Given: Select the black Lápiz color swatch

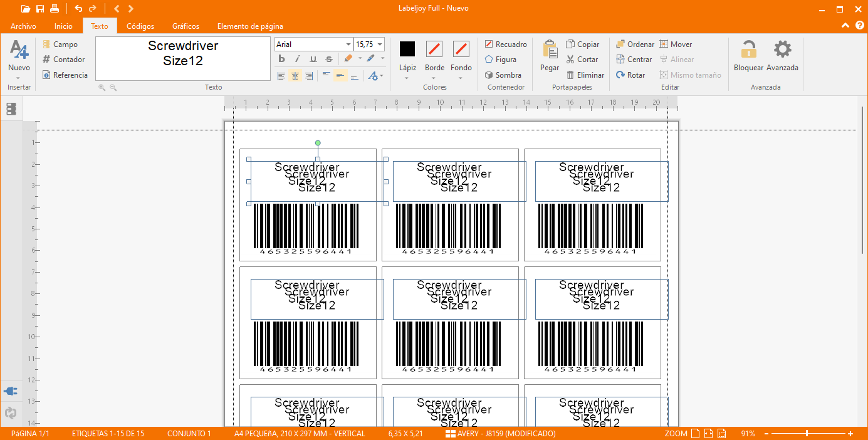Looking at the screenshot, I should (x=407, y=49).
